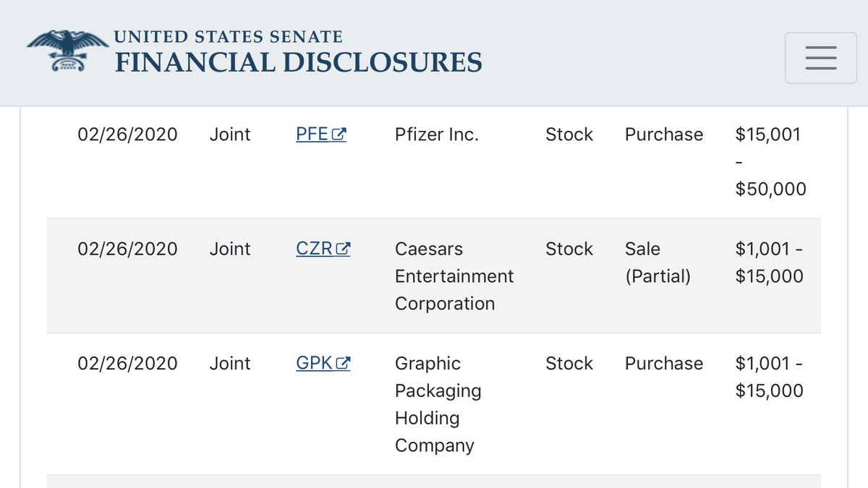The width and height of the screenshot is (868, 488).
Task: Click Purchase in the Graphic Packaging row
Action: tap(664, 363)
